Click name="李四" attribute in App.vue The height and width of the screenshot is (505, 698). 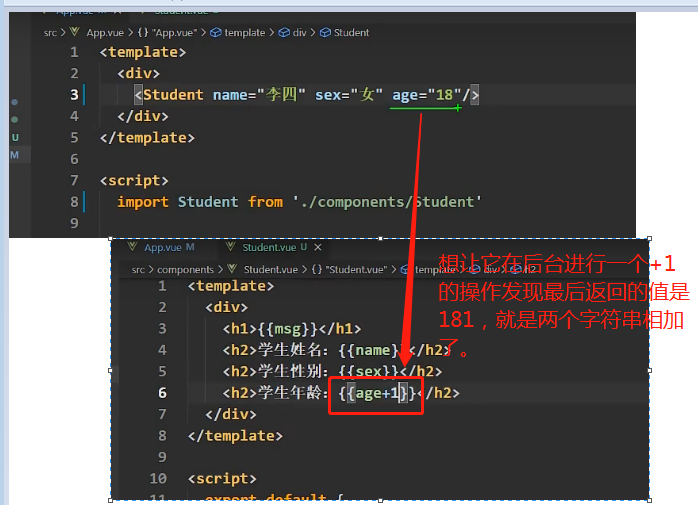tap(259, 95)
